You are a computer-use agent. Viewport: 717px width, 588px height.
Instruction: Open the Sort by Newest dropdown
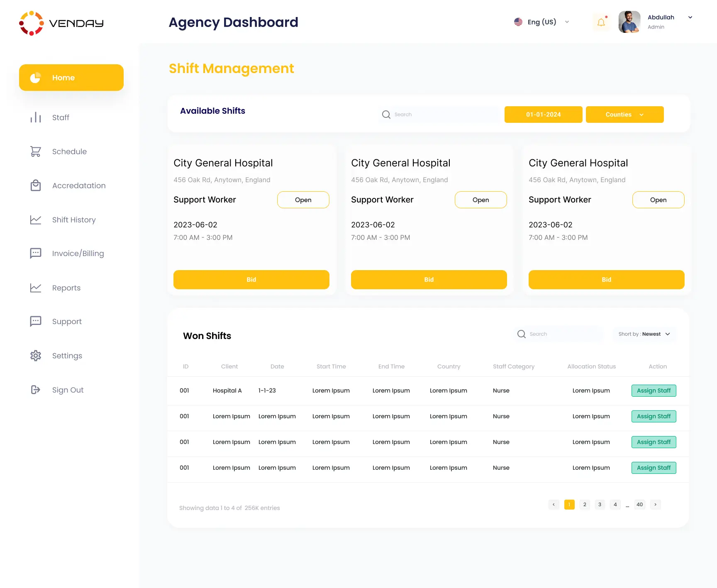(x=644, y=334)
